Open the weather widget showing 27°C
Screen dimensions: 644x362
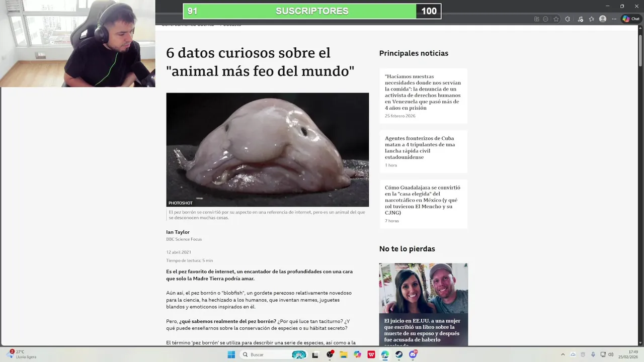tap(22, 354)
